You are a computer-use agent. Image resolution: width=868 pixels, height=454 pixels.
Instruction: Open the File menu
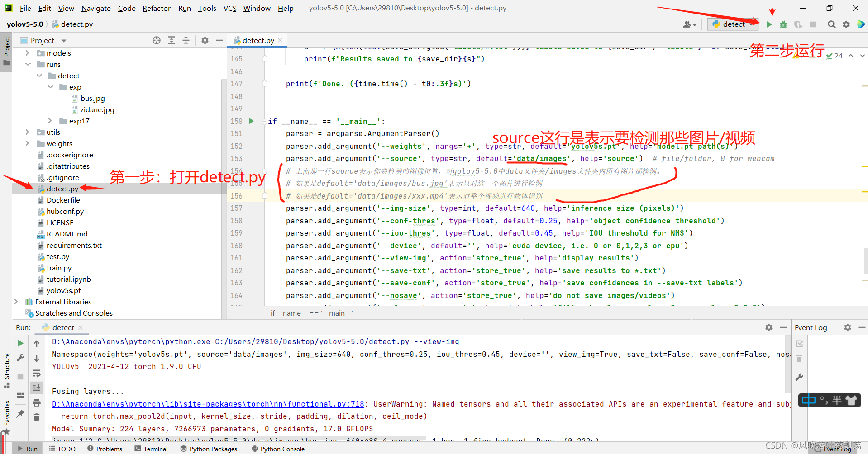click(25, 8)
